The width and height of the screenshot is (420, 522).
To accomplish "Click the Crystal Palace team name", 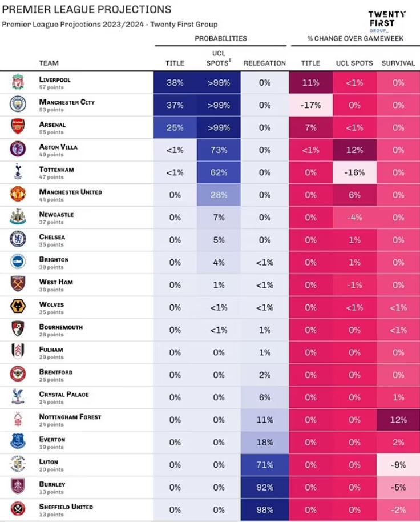I will [x=64, y=394].
